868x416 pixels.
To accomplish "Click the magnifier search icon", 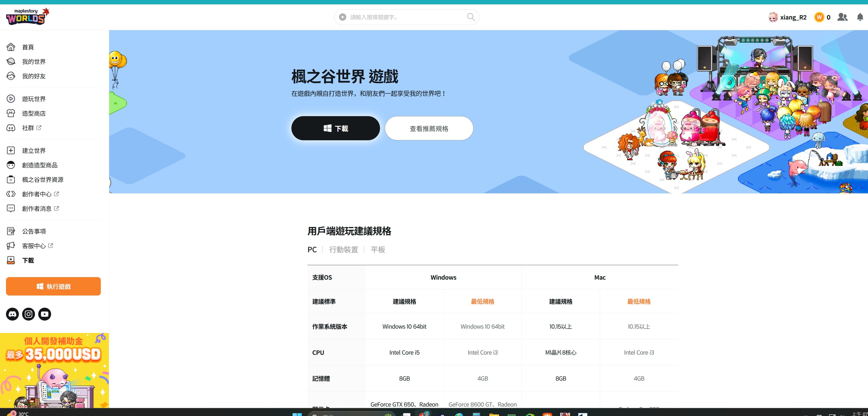I will tap(471, 17).
